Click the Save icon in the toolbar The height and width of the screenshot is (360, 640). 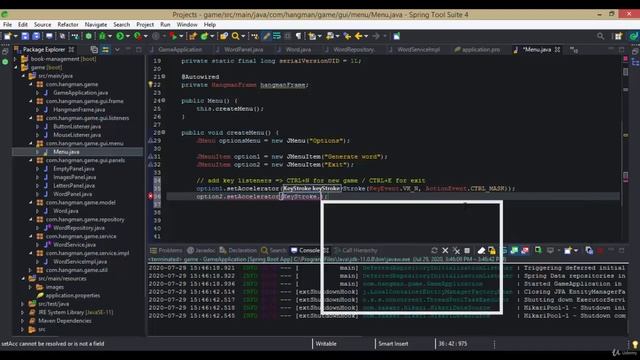click(x=25, y=36)
